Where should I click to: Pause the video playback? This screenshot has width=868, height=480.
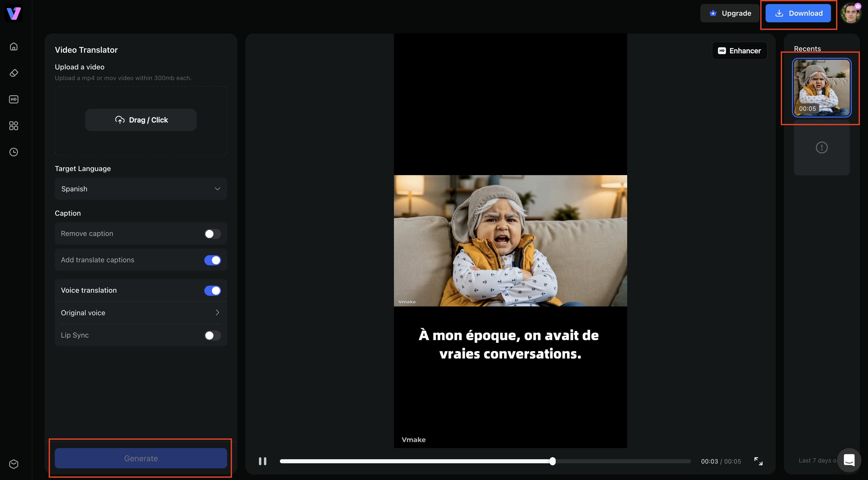tap(262, 461)
